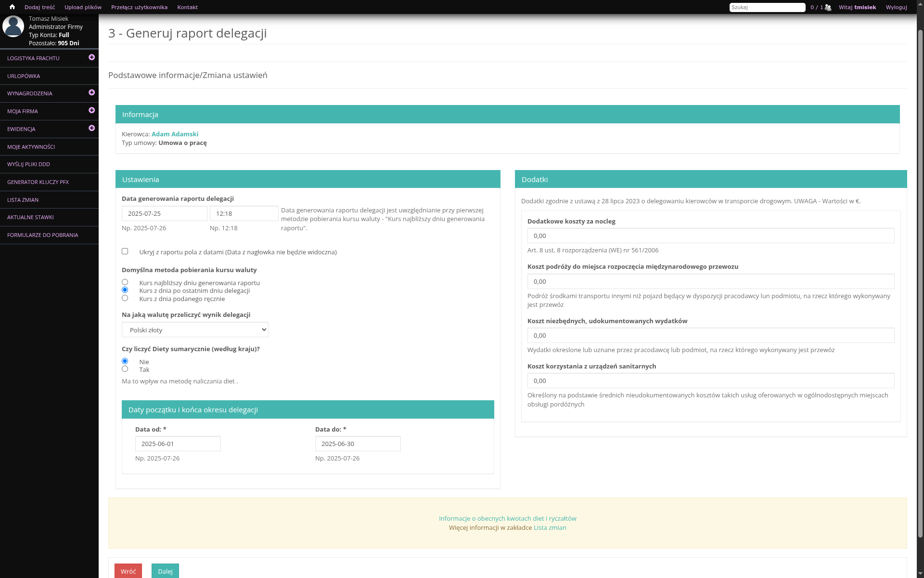Open the currency dropdown 'Polski złoty'
Screen dimensions: 924x578
point(195,330)
